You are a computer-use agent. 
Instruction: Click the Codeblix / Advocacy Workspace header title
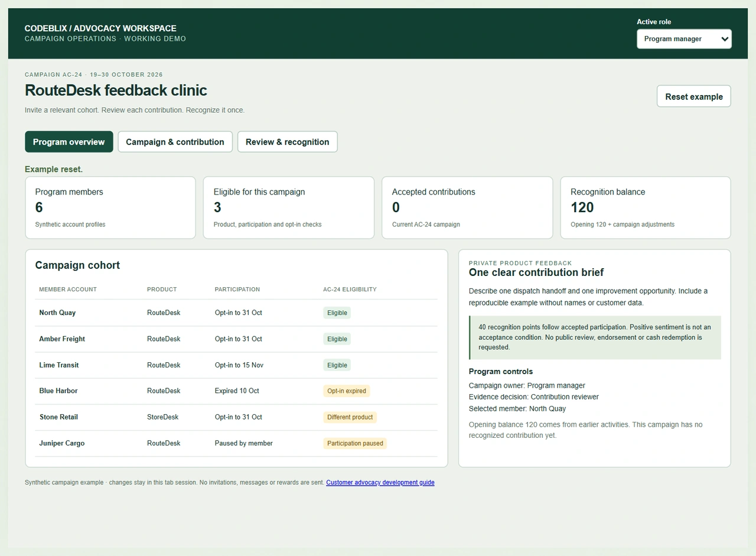(x=100, y=28)
